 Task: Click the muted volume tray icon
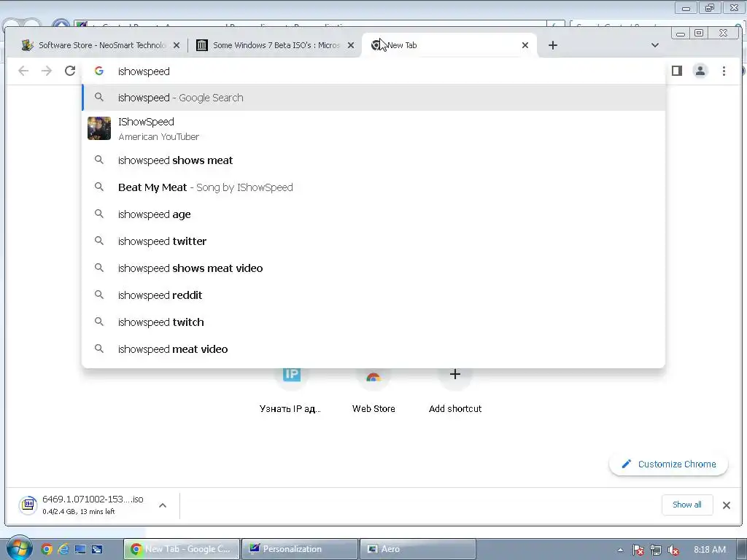[x=673, y=550]
